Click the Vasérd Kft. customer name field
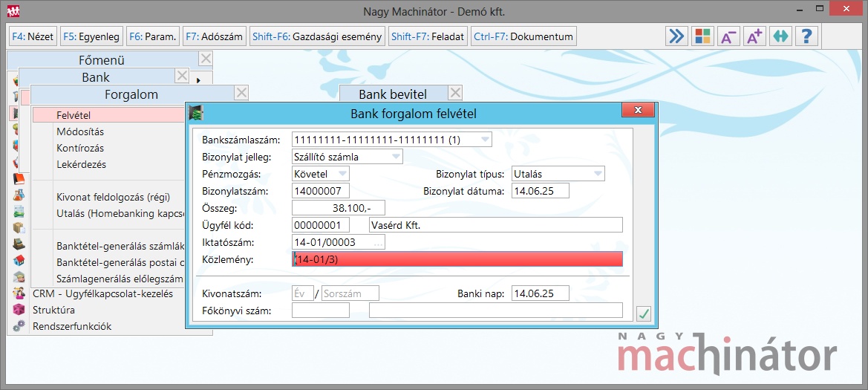Image resolution: width=868 pixels, height=390 pixels. click(495, 225)
